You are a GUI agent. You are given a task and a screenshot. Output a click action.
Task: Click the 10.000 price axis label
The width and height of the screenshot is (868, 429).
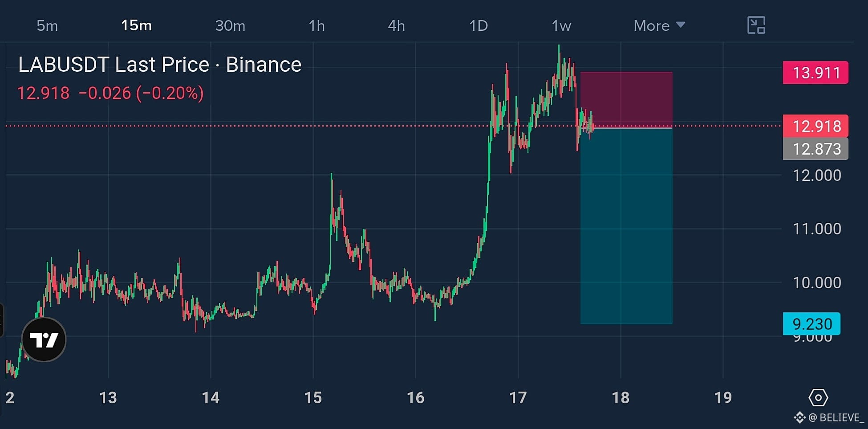817,283
